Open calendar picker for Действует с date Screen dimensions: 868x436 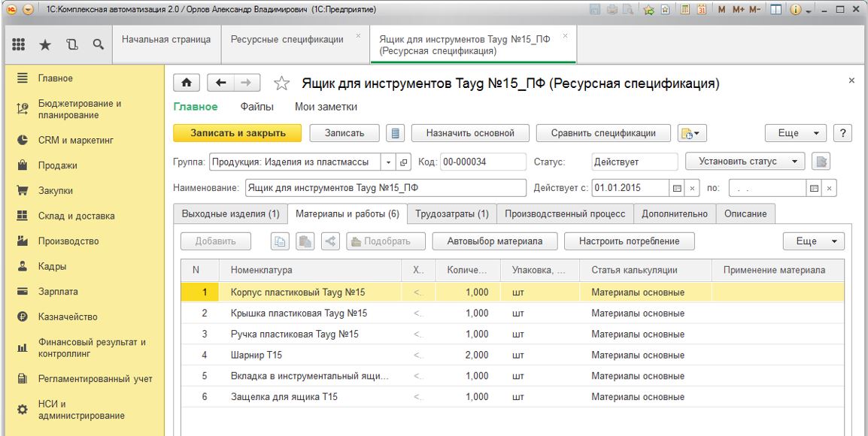tap(676, 188)
